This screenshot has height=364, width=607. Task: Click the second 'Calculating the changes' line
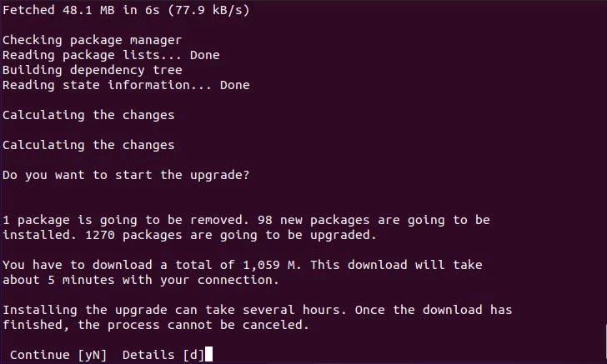(88, 145)
